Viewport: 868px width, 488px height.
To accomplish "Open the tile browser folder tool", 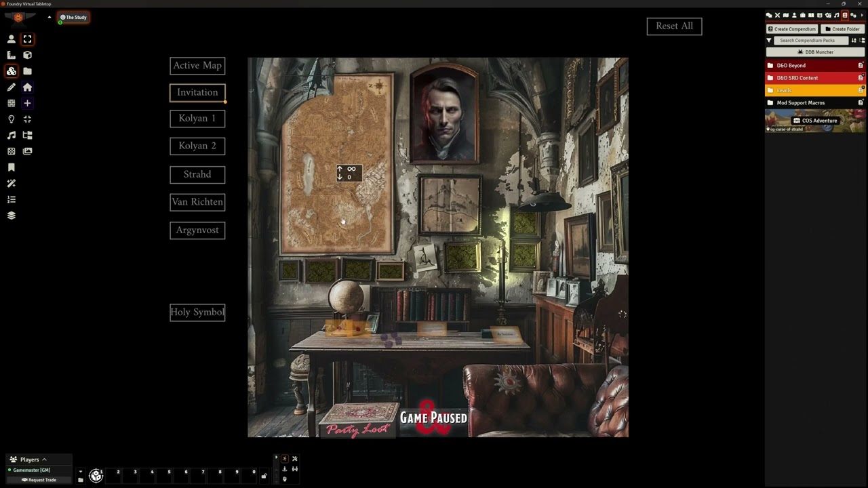I will click(x=27, y=71).
